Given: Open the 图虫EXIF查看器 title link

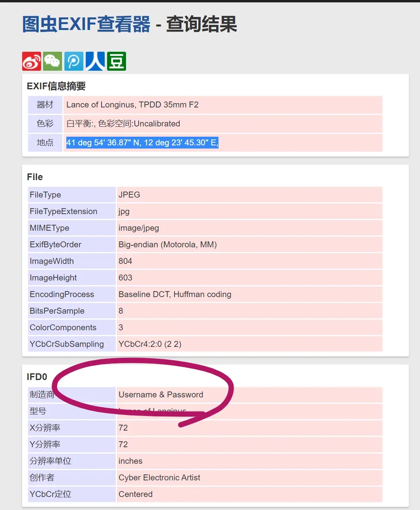Looking at the screenshot, I should pos(86,24).
